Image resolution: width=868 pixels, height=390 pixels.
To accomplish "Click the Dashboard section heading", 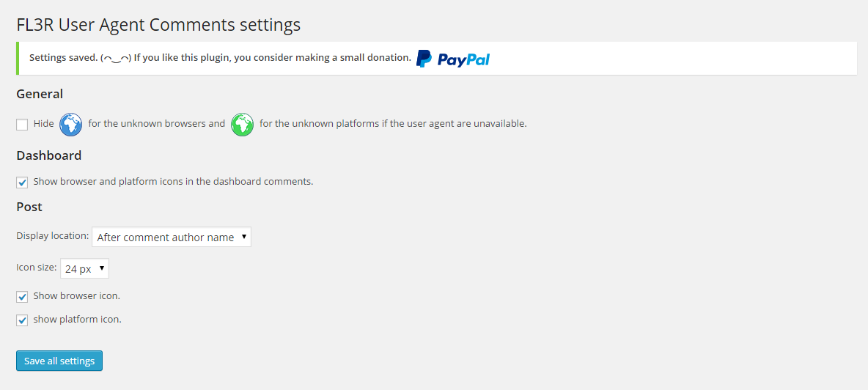I will pyautogui.click(x=48, y=155).
